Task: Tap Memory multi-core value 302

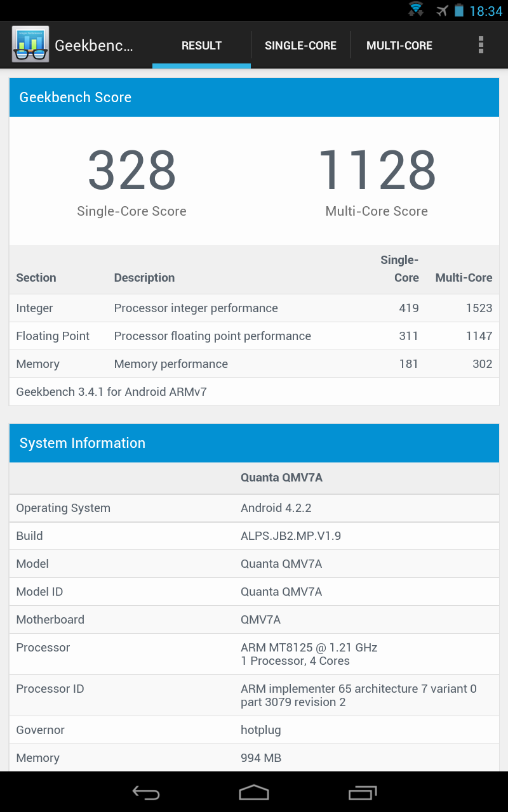Action: click(483, 364)
